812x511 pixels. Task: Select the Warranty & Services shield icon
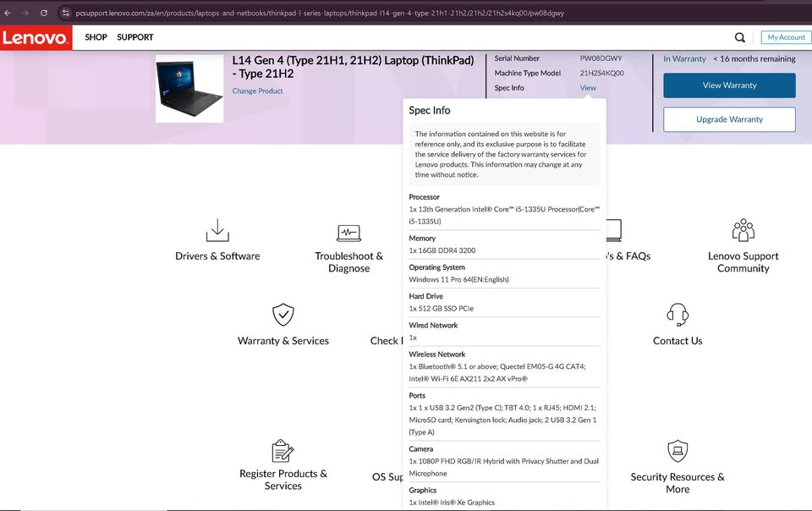point(283,315)
